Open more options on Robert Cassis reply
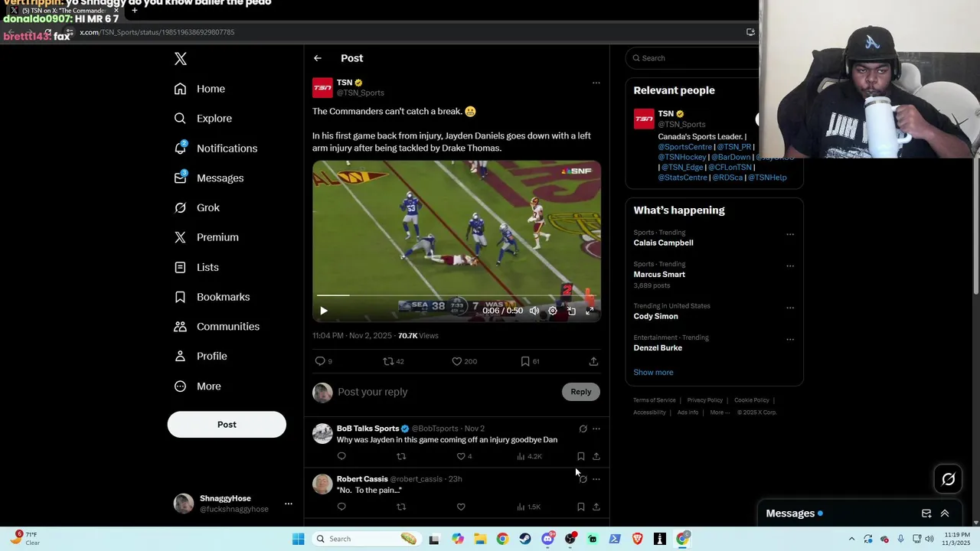The height and width of the screenshot is (551, 980). click(x=596, y=480)
